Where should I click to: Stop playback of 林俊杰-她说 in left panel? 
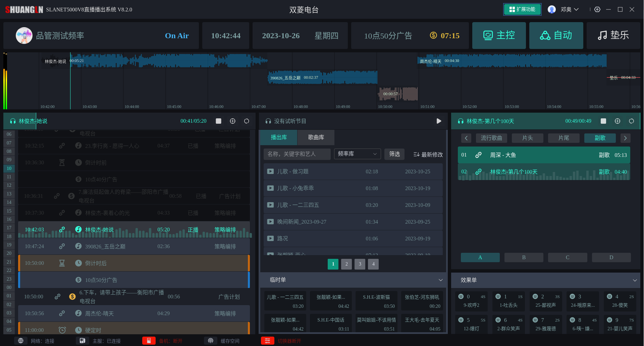pos(218,121)
